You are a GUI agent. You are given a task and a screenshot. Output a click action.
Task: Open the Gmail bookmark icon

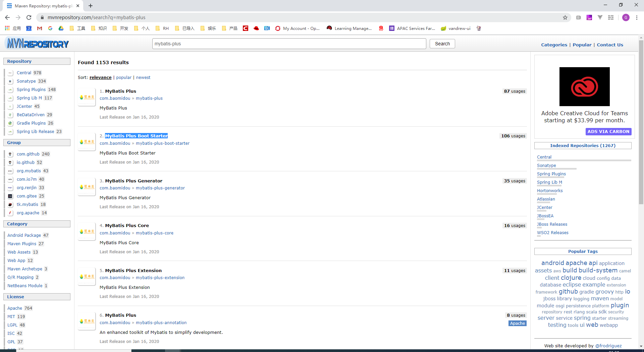click(x=40, y=28)
